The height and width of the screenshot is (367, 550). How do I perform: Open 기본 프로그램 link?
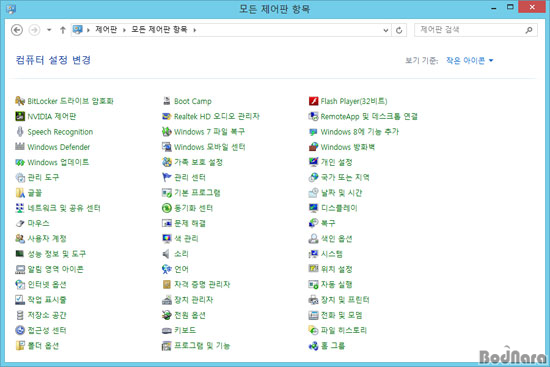(x=197, y=193)
